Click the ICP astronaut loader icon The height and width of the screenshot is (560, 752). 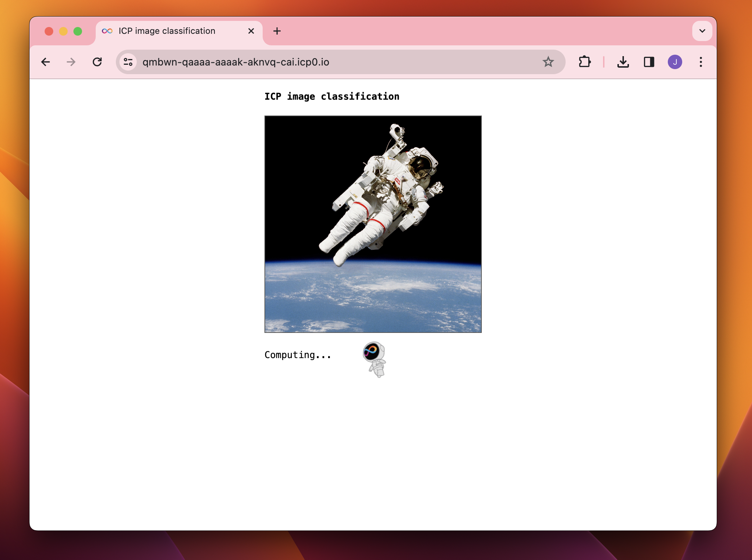pos(375,359)
